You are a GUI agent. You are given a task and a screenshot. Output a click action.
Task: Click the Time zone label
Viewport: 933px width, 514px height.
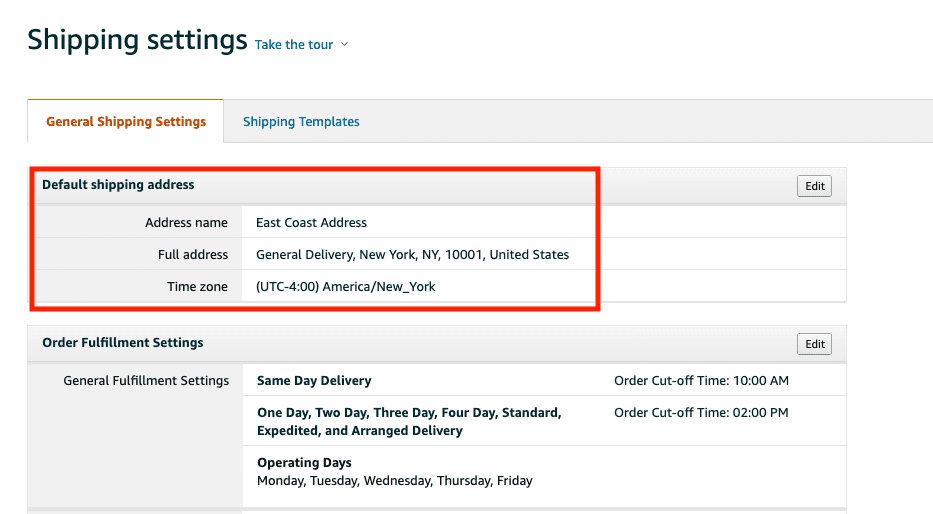point(197,287)
